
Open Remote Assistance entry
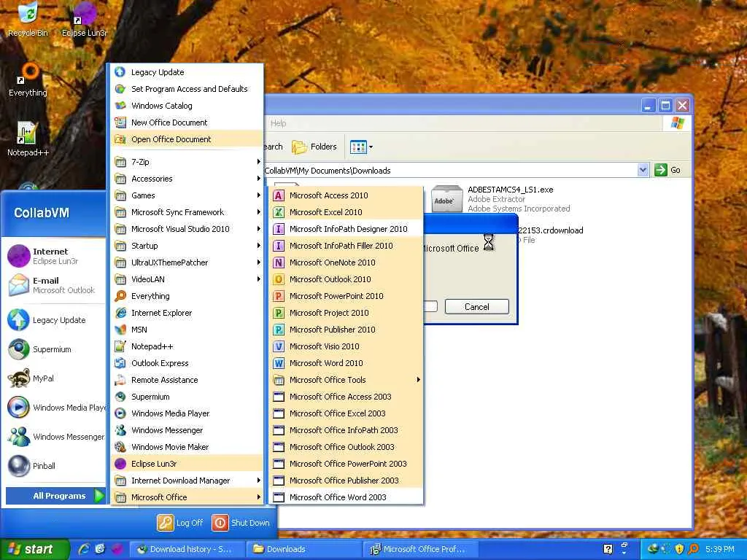coord(187,379)
